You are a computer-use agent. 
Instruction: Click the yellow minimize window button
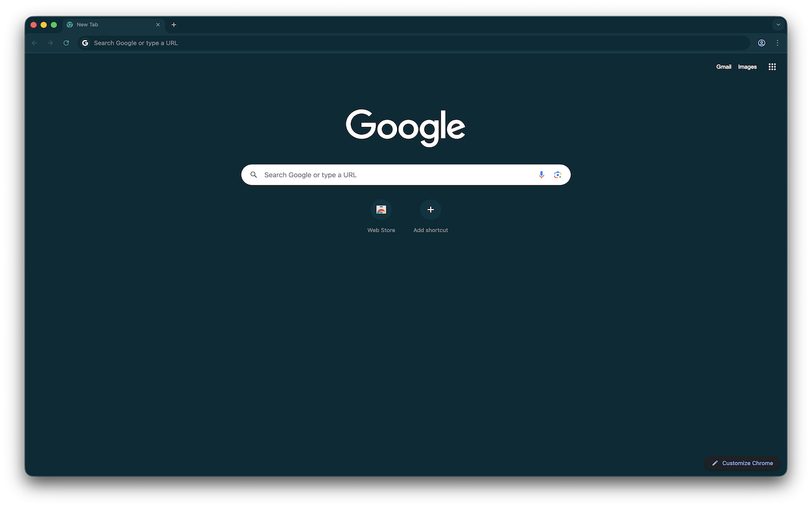tap(44, 25)
